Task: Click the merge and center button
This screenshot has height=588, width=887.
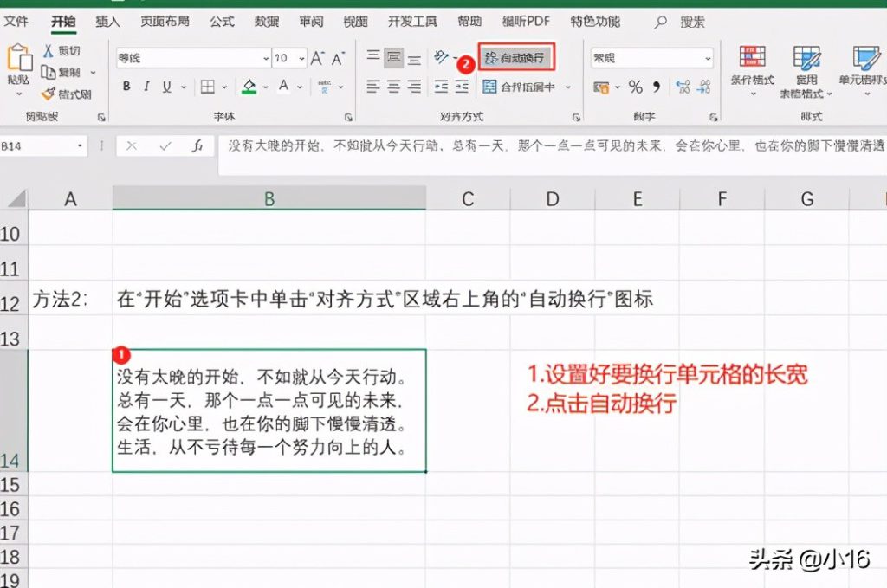Action: [520, 87]
